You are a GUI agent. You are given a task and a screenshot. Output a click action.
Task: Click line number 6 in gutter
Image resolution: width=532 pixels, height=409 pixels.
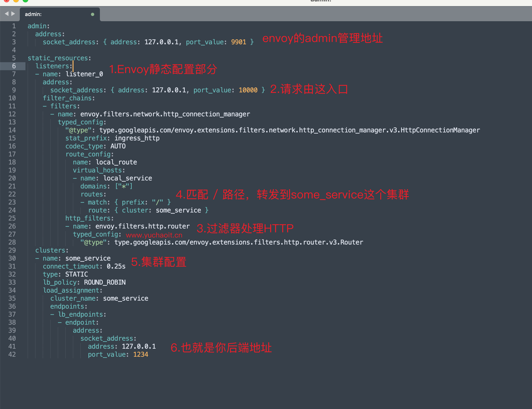click(14, 66)
